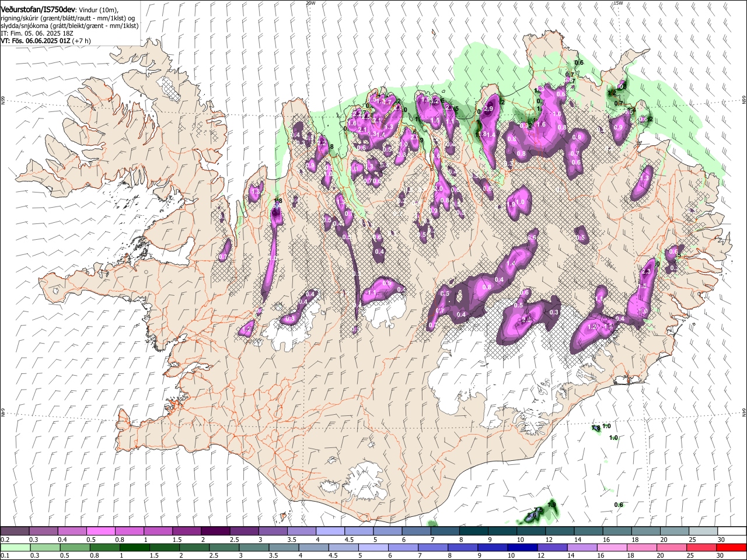Image resolution: width=747 pixels, height=560 pixels.
Task: Click the '7.8' rain value off southeast coast
Action: 596,428
